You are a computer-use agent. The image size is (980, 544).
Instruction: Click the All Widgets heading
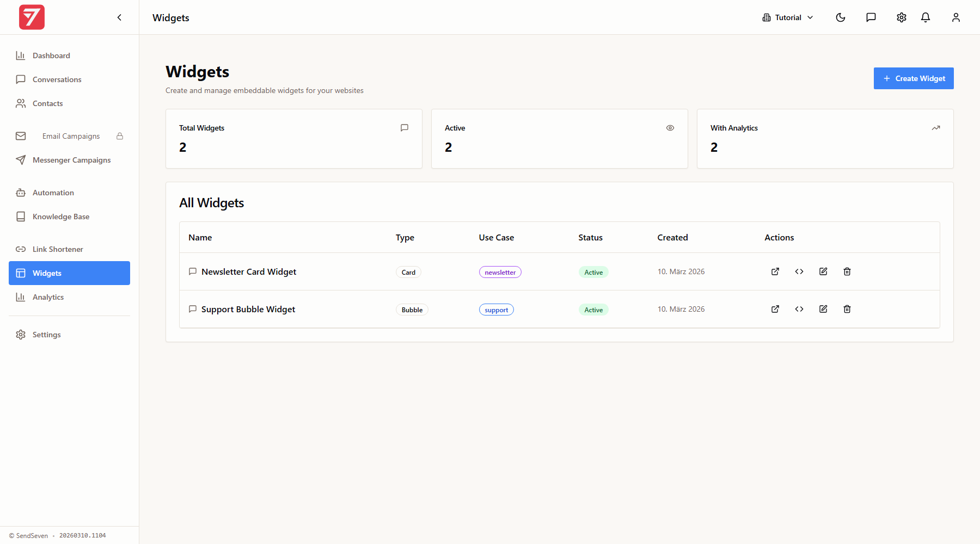tap(212, 203)
